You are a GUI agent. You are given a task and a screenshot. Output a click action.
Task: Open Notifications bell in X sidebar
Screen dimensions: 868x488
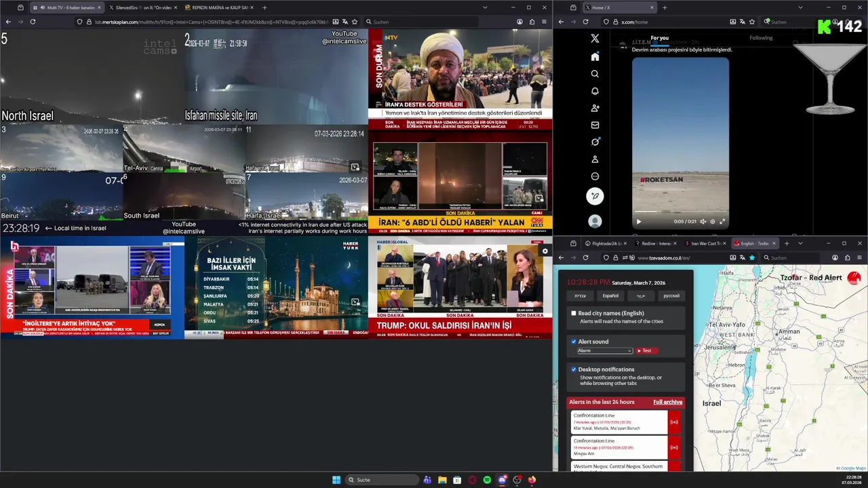[x=595, y=91]
